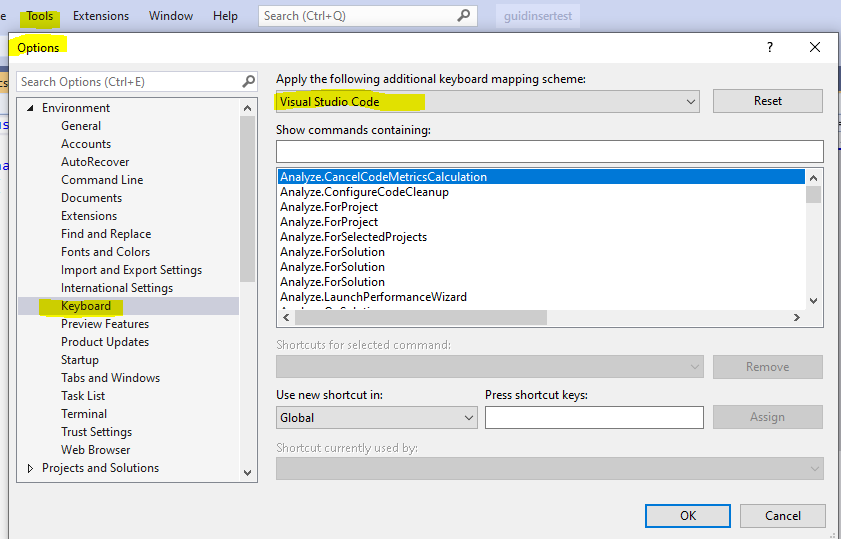Select the Keyboard tree item

point(86,306)
